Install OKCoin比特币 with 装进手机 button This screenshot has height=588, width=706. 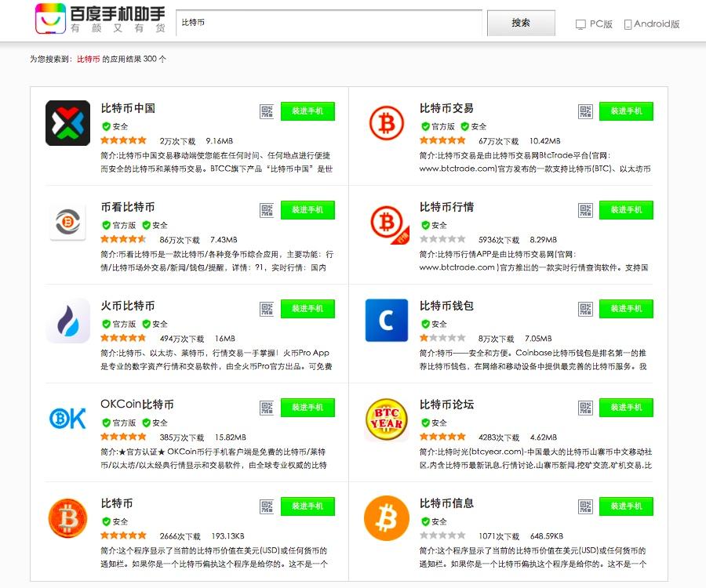(x=308, y=407)
